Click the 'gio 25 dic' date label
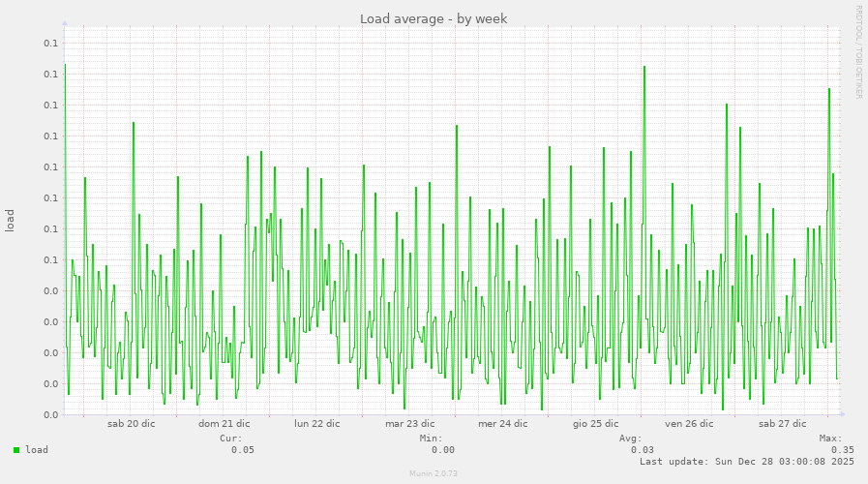868x484 pixels. (x=596, y=424)
